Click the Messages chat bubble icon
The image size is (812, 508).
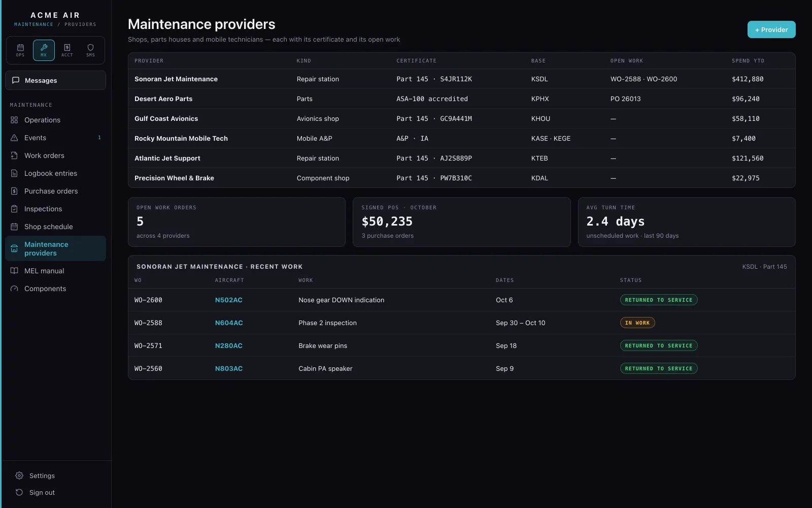(x=16, y=80)
